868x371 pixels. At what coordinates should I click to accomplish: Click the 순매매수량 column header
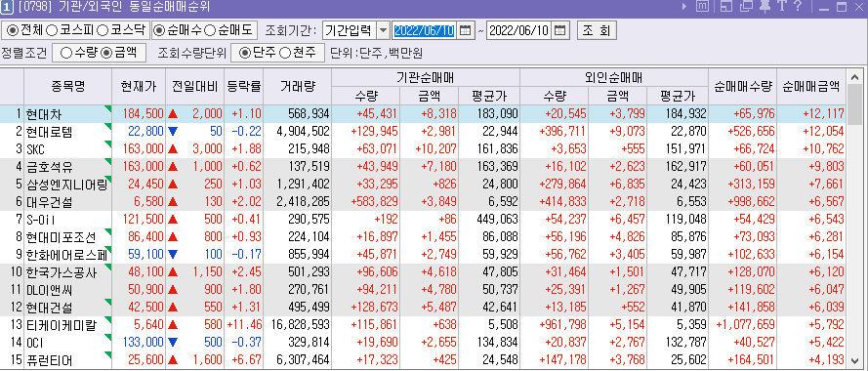point(742,86)
